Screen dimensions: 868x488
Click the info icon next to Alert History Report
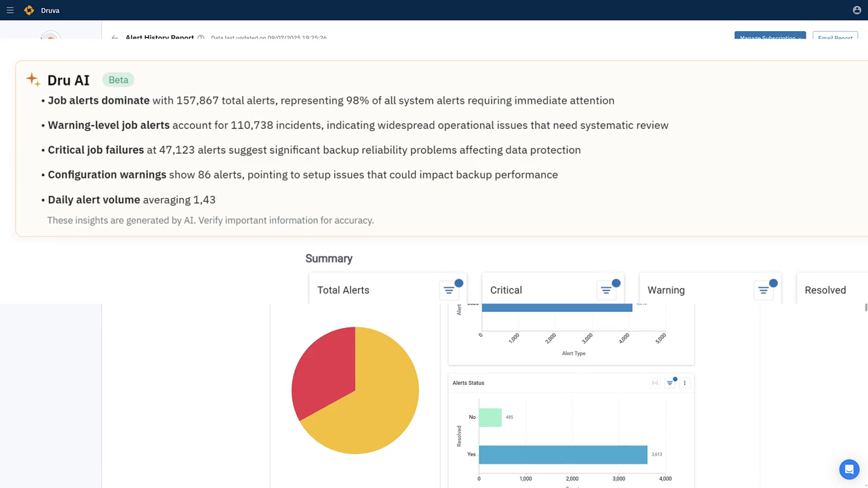[200, 38]
